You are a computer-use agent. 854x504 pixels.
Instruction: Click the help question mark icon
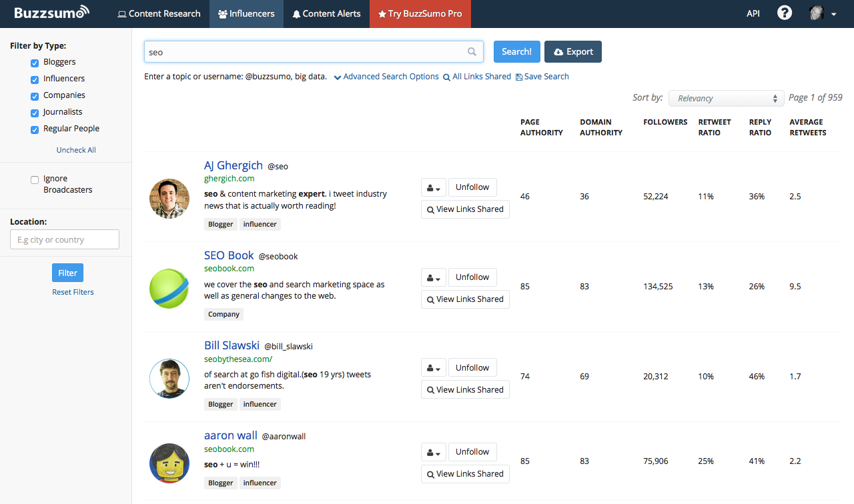[785, 13]
